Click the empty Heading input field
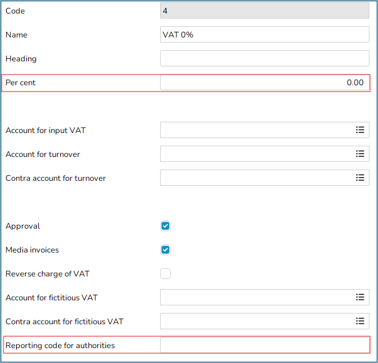378x363 pixels. tap(265, 59)
